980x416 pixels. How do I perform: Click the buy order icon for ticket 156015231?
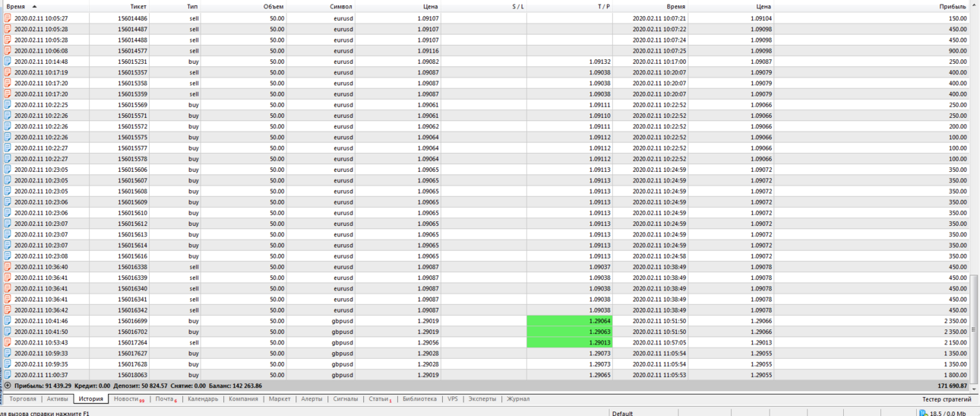tap(8, 61)
